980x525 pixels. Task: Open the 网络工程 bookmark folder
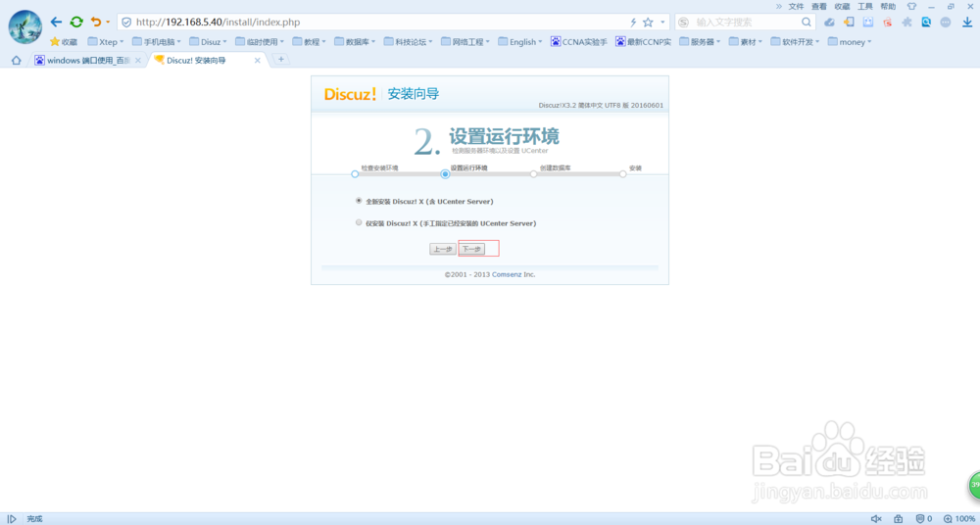(465, 42)
